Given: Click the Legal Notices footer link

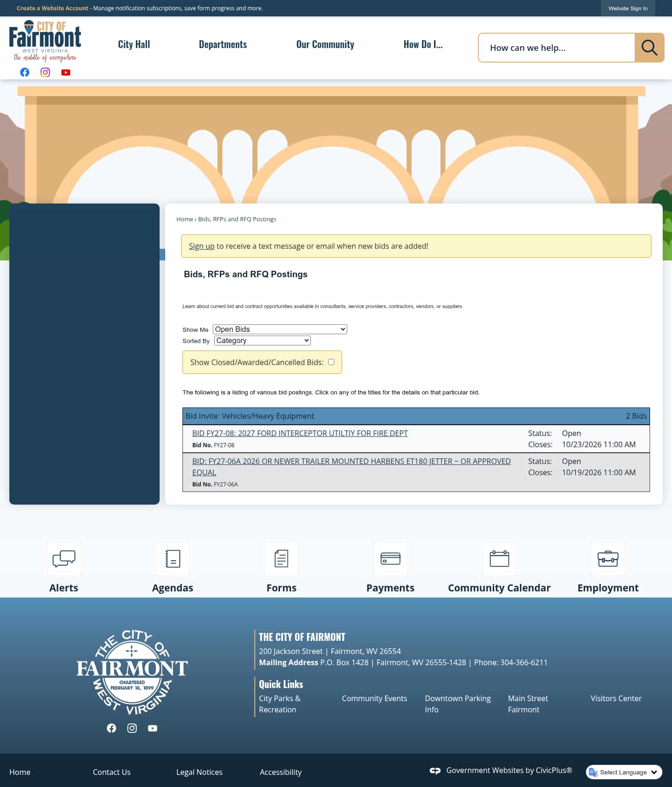Looking at the screenshot, I should pos(199,772).
